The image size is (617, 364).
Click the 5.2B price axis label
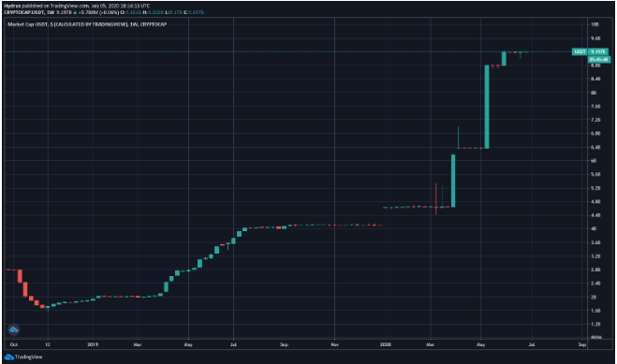tap(595, 188)
